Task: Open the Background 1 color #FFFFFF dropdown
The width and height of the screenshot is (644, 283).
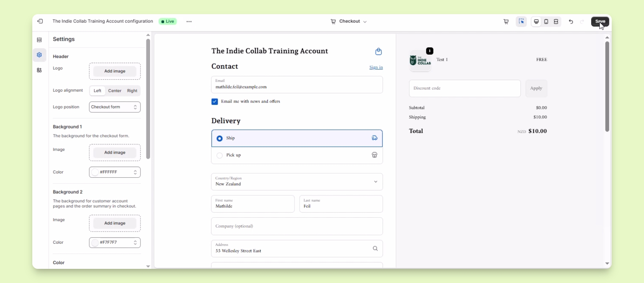Action: 115,172
